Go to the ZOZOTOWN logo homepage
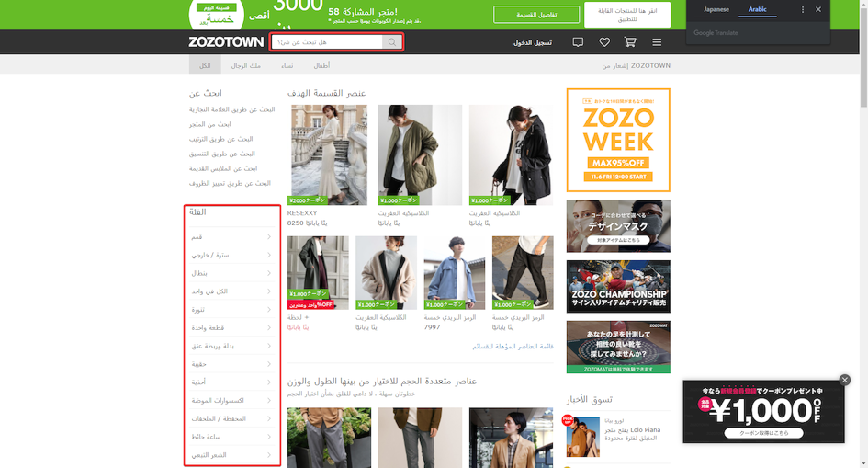Viewport: 868px width, 468px height. click(226, 42)
